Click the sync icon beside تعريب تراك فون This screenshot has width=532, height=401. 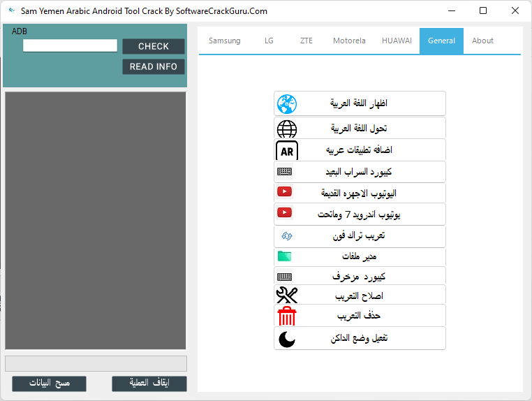287,236
